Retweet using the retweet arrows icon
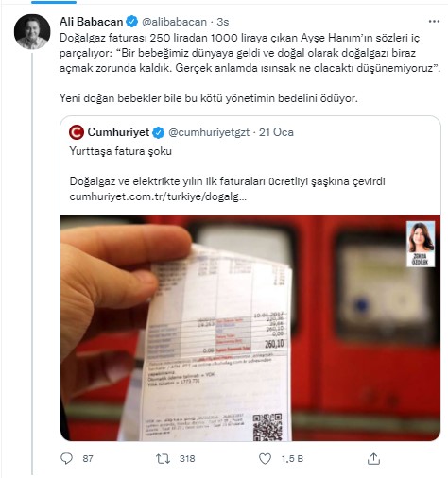 163,458
